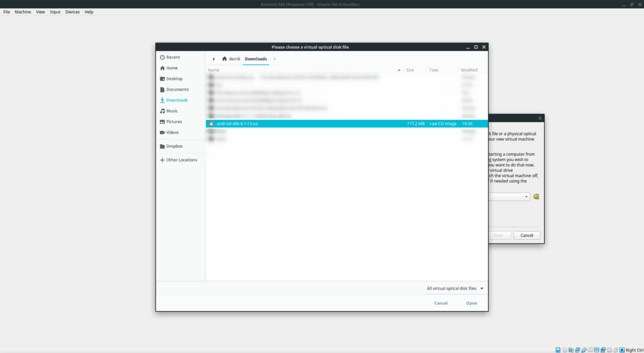Click the video capture status bar icon
644x353 pixels.
click(603, 350)
